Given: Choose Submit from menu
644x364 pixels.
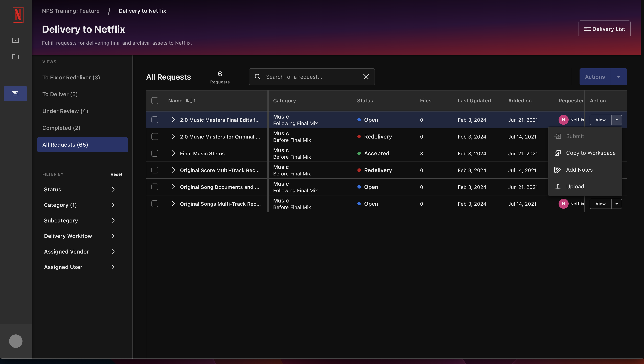Looking at the screenshot, I should [585, 136].
